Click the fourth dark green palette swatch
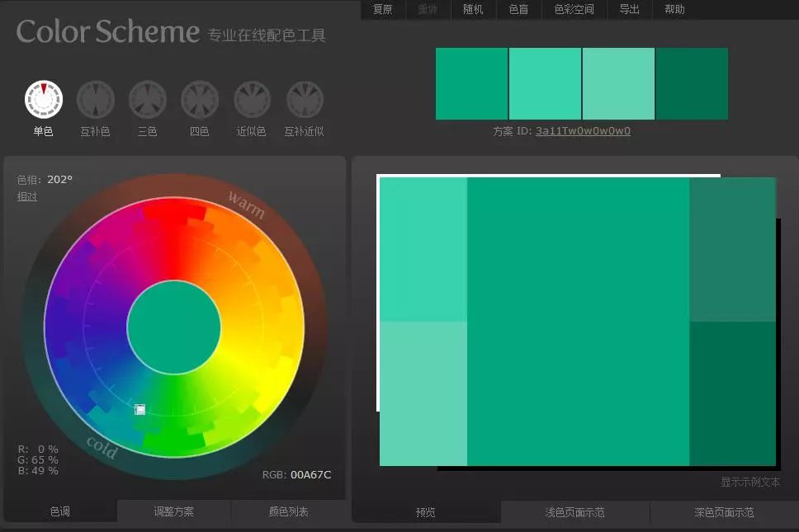 click(x=692, y=83)
